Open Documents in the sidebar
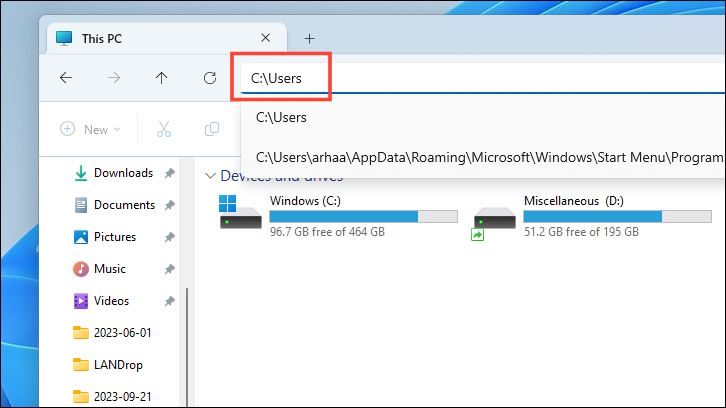726x408 pixels. coord(124,205)
